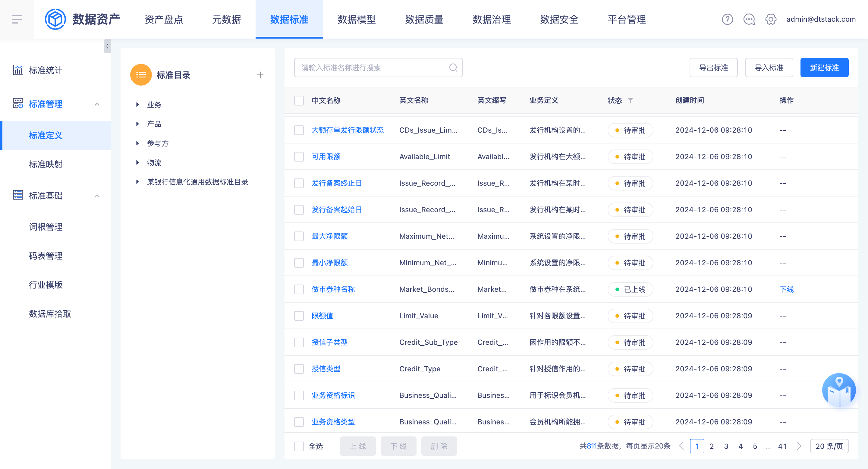Go to previous page arrow

click(x=681, y=446)
